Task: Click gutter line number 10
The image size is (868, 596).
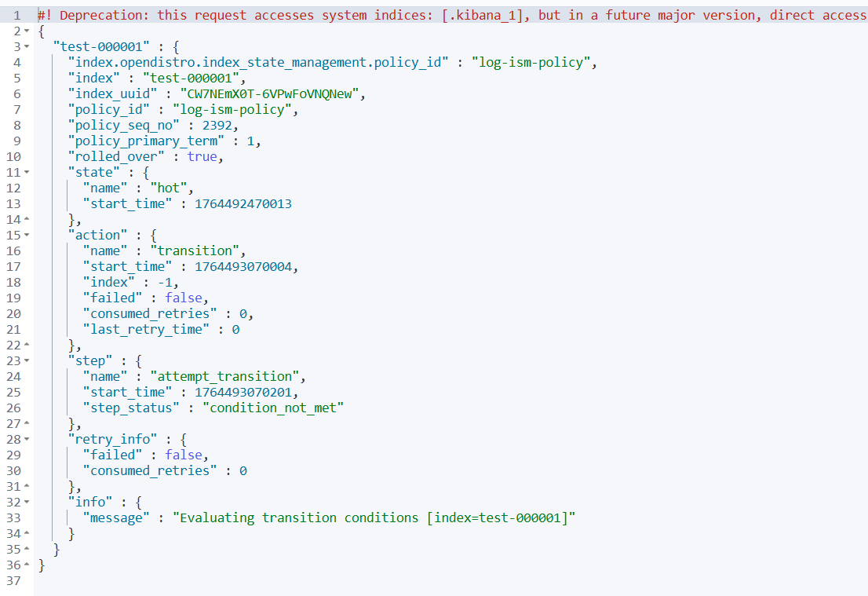Action: click(x=14, y=157)
